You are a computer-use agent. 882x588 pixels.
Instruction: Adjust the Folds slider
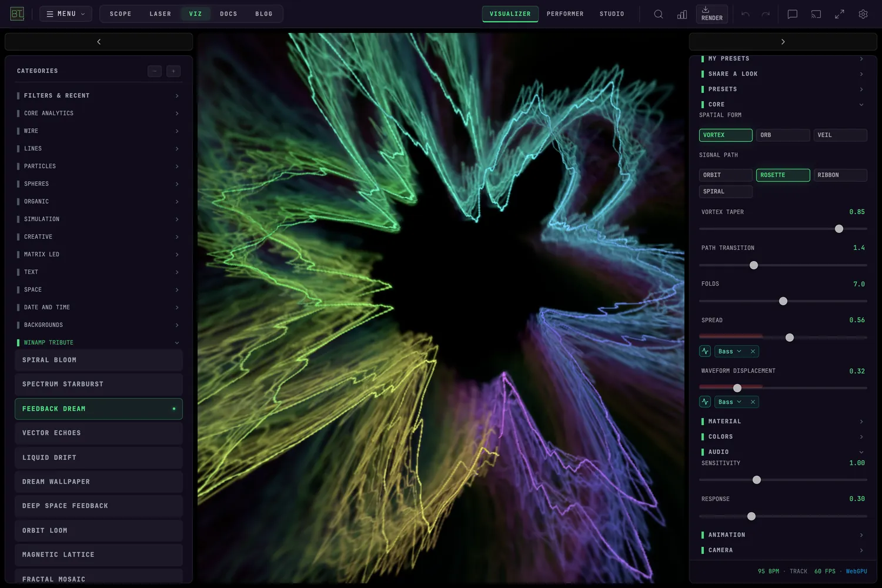click(783, 301)
